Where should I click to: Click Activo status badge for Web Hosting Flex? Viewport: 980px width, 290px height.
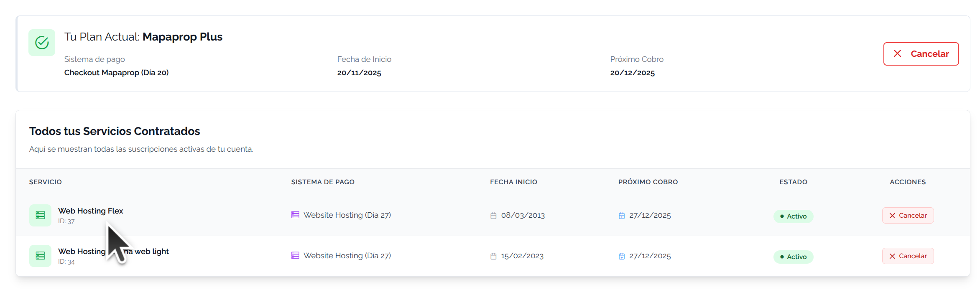point(793,216)
